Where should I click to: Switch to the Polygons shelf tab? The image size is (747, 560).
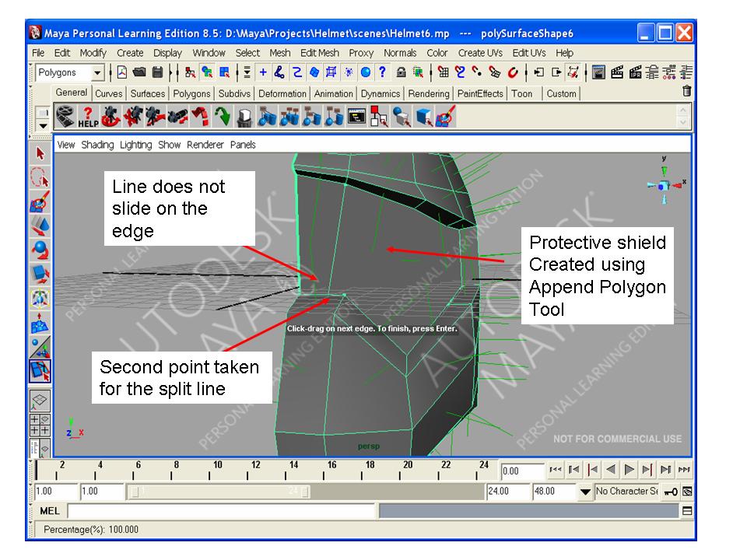coord(191,94)
